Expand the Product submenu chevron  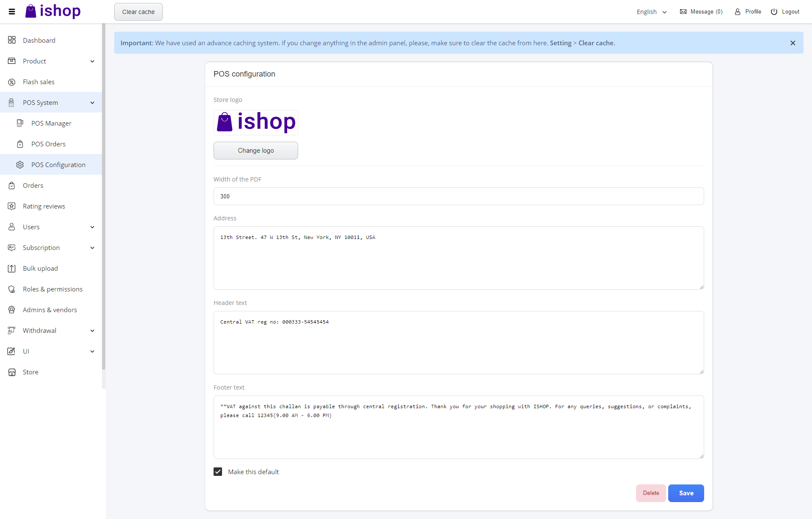(92, 61)
